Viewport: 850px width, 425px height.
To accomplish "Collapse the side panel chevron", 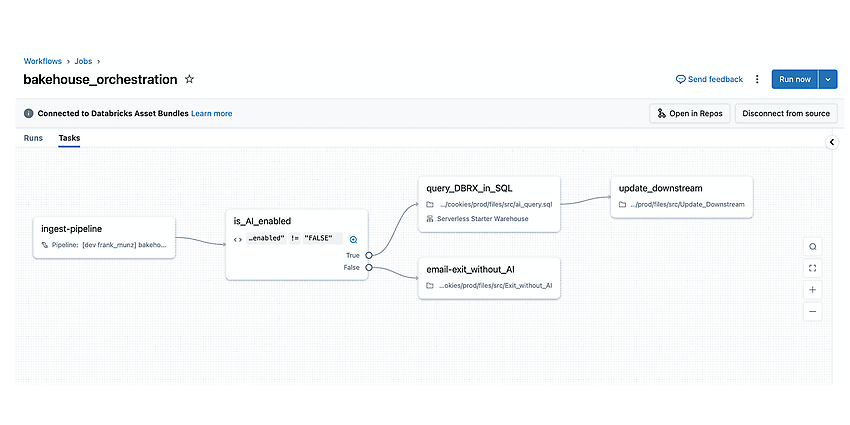I will click(x=832, y=142).
